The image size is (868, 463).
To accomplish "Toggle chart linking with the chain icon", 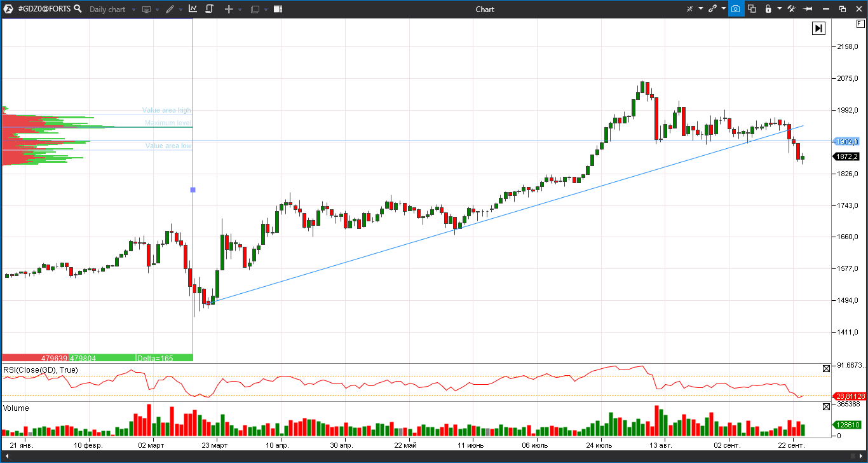I will pyautogui.click(x=713, y=9).
